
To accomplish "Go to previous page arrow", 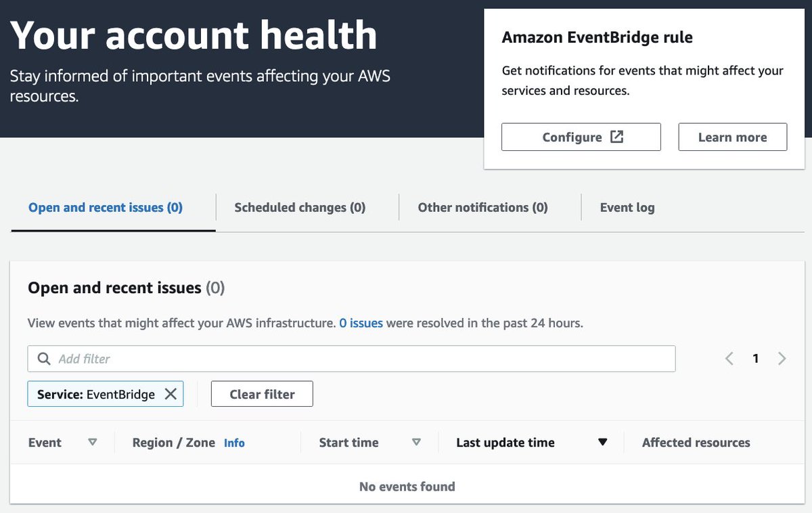I will pos(729,359).
